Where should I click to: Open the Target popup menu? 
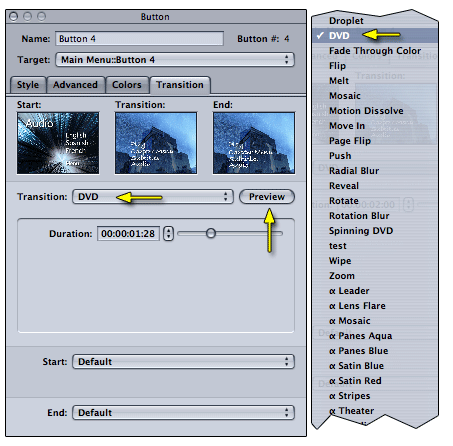click(x=175, y=60)
